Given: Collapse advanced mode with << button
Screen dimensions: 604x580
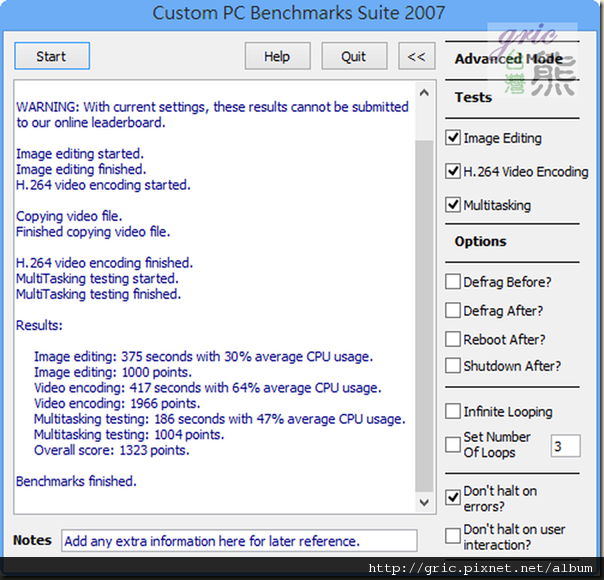Looking at the screenshot, I should pos(416,56).
